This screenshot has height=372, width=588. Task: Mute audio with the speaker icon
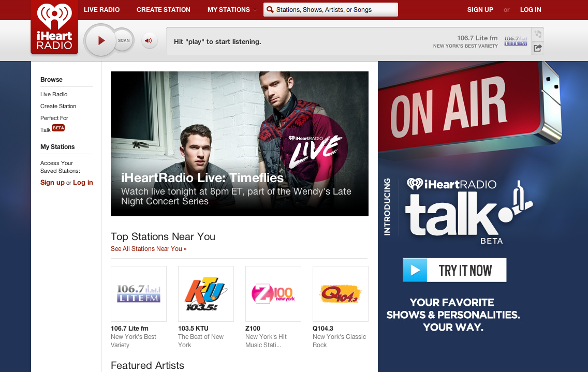(x=149, y=40)
